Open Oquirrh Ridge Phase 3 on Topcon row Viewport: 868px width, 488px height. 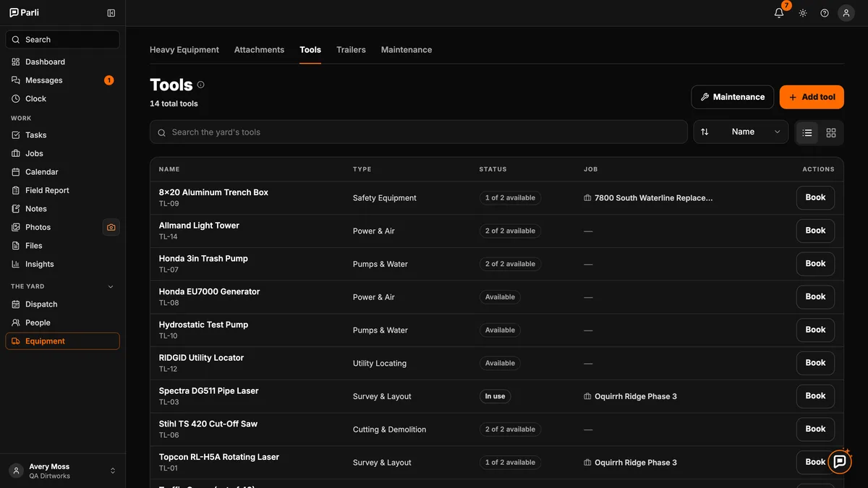pyautogui.click(x=630, y=463)
